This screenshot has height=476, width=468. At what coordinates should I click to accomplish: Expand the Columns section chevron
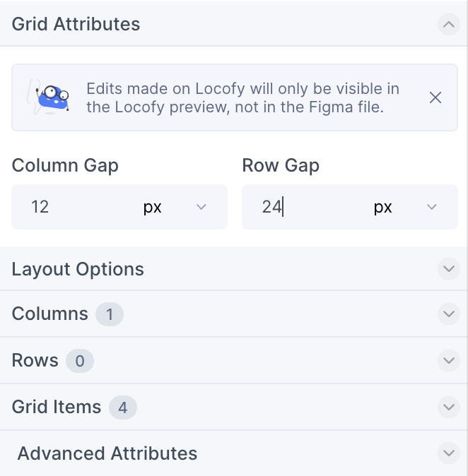click(448, 314)
